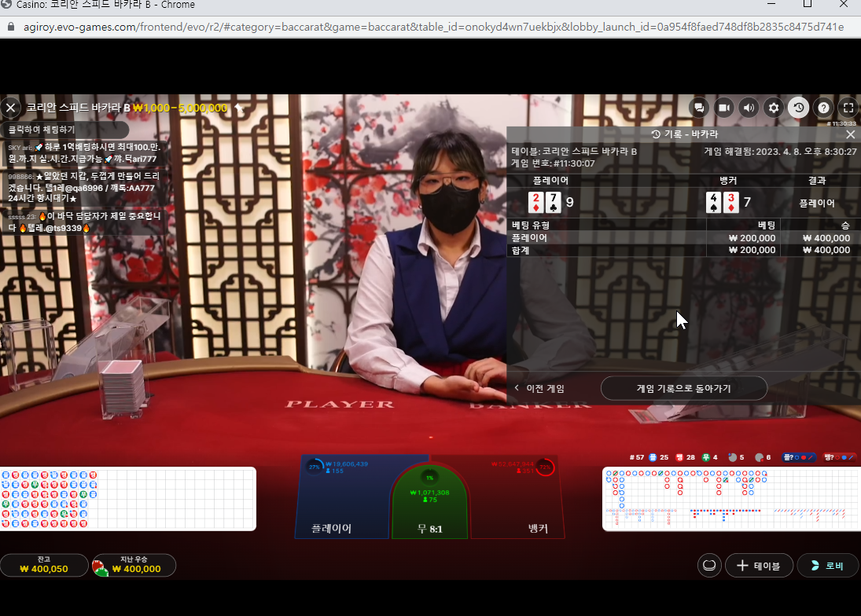The height and width of the screenshot is (616, 861).
Task: Show player prediction 플? roadmap toggle
Action: pos(799,457)
